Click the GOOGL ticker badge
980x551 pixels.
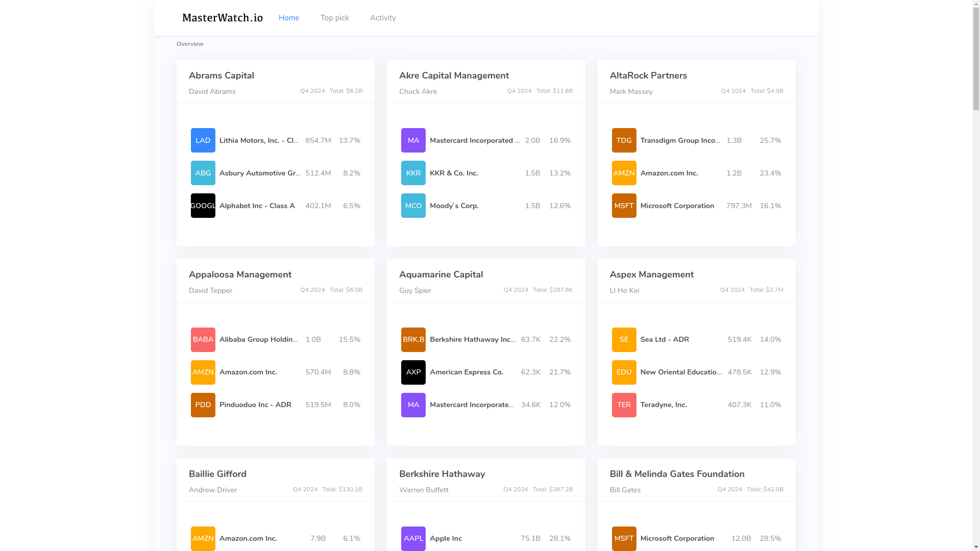[203, 206]
